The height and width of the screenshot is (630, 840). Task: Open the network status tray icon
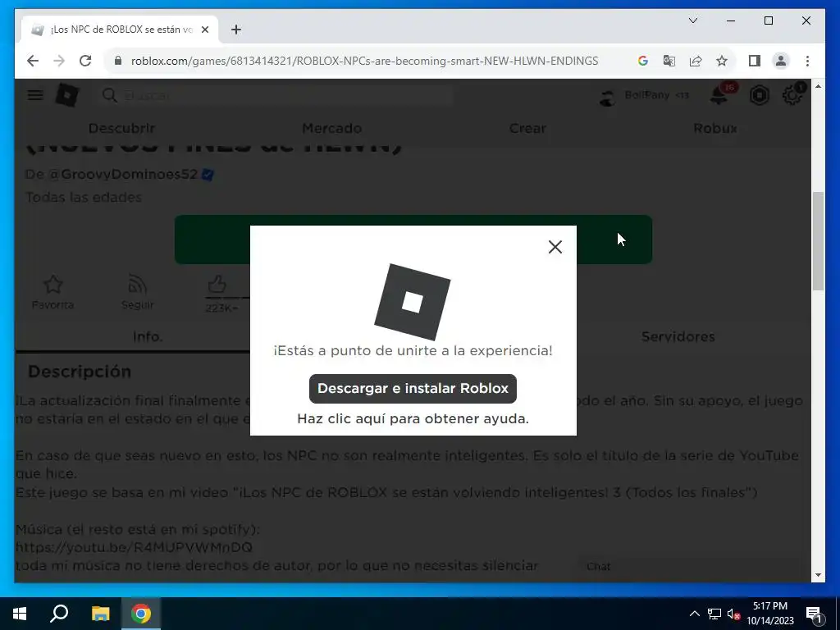click(714, 614)
